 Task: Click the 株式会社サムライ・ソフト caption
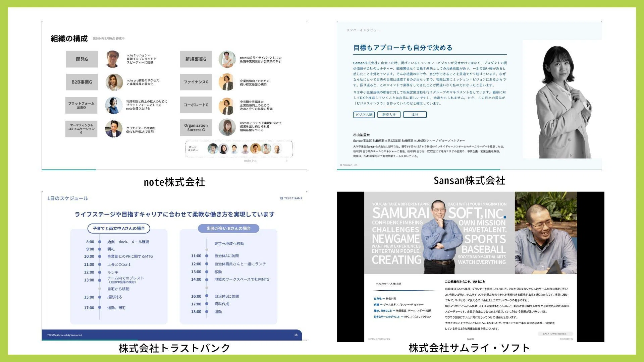(470, 348)
